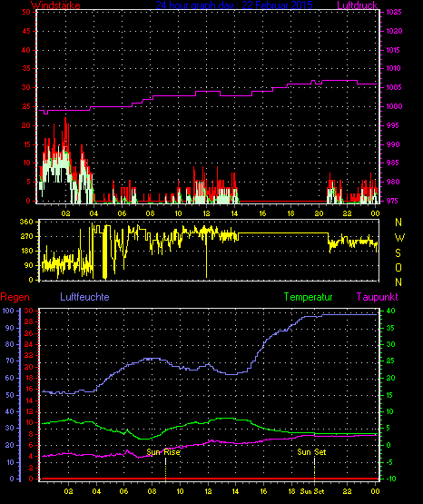Click the W compass letter beside wind direction
423x504 pixels.
coord(399,238)
